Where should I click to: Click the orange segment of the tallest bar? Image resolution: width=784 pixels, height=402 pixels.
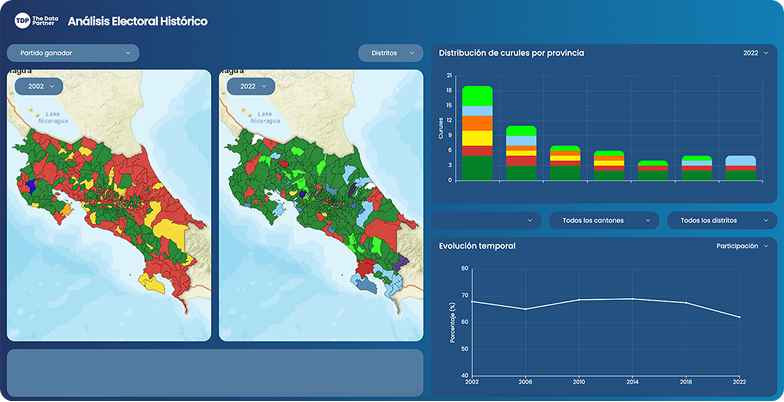point(477,122)
